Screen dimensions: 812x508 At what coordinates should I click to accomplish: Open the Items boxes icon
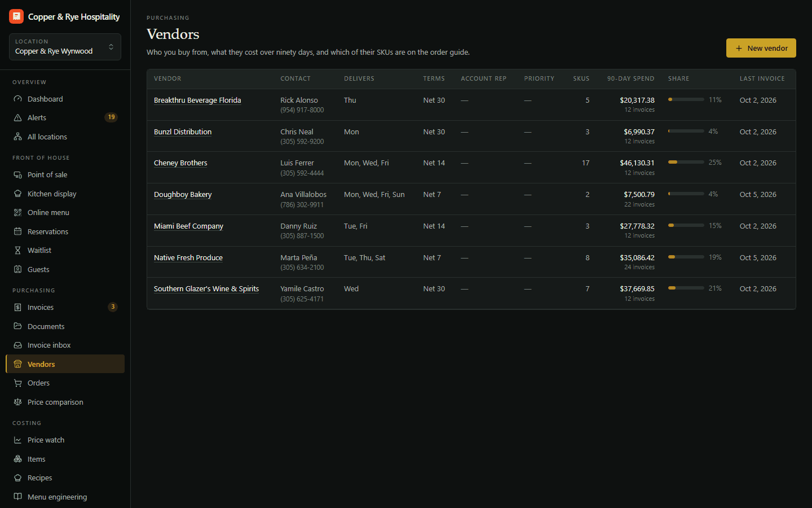tap(17, 459)
